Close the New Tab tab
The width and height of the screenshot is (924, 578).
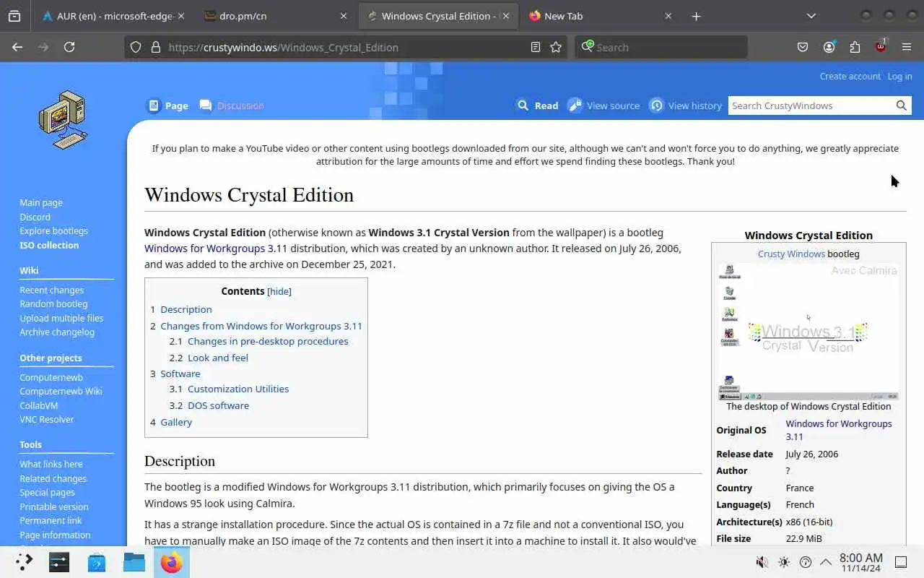click(x=668, y=16)
